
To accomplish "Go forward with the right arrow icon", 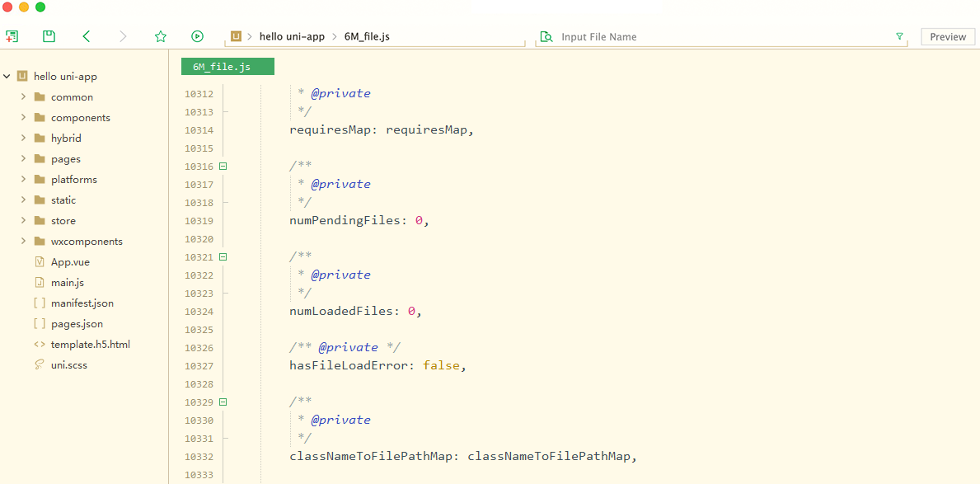I will click(x=123, y=36).
